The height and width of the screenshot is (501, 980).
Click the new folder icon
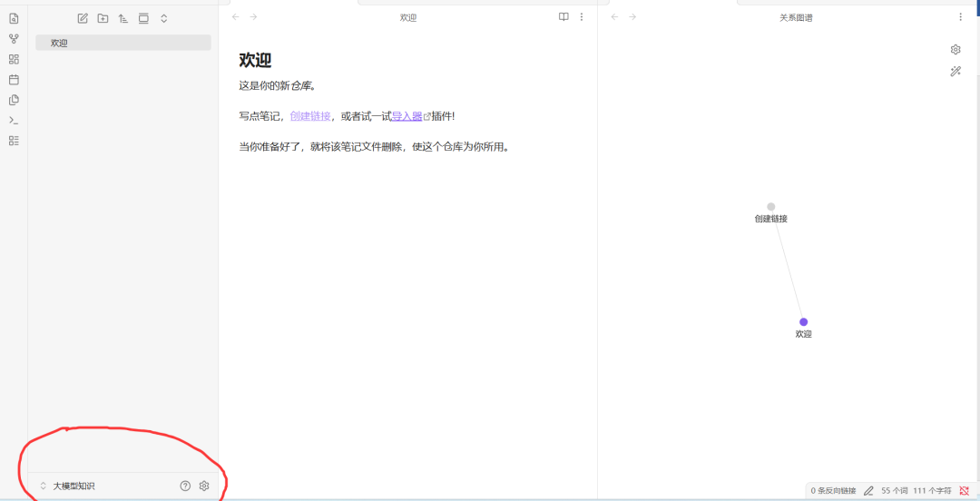click(103, 18)
